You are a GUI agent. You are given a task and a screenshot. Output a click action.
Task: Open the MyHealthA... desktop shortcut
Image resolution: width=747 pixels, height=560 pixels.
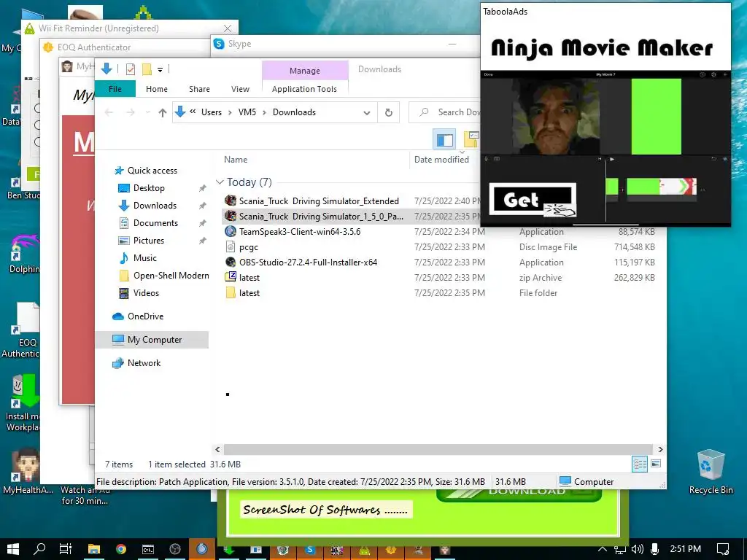point(28,472)
